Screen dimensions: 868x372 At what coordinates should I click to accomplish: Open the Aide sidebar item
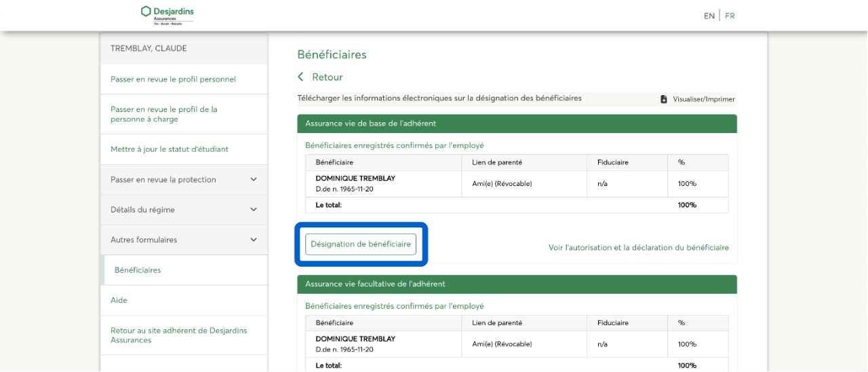pyautogui.click(x=119, y=300)
